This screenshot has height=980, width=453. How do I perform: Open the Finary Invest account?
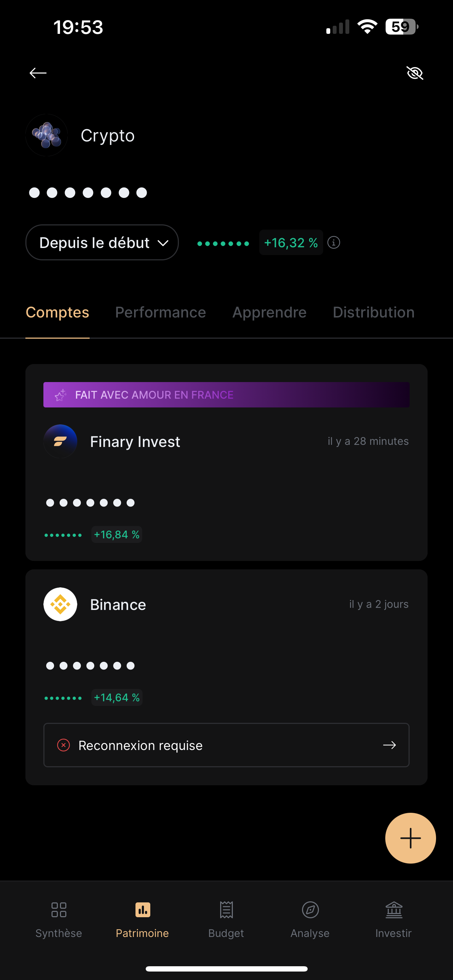[135, 442]
